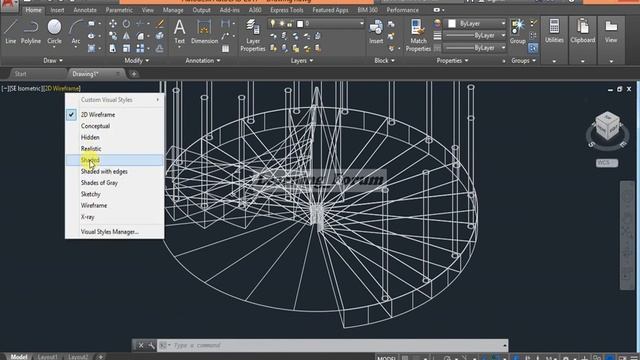
Task: Expand the Block panel
Action: [x=384, y=60]
